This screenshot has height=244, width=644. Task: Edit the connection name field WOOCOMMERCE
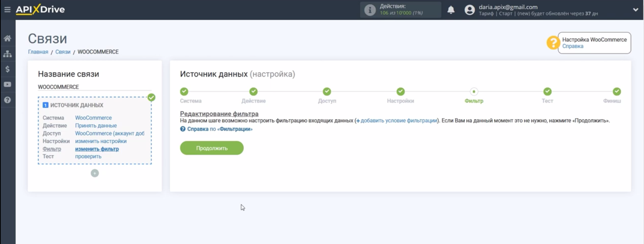point(95,87)
